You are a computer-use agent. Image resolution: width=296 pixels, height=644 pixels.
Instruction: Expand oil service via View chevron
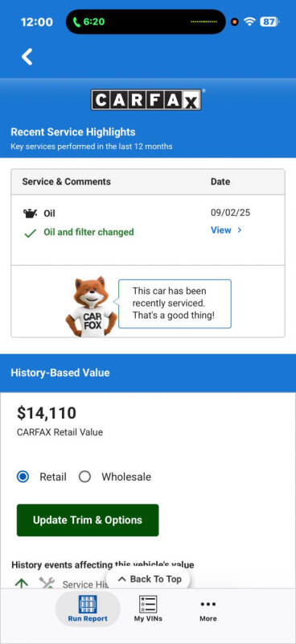click(x=240, y=230)
